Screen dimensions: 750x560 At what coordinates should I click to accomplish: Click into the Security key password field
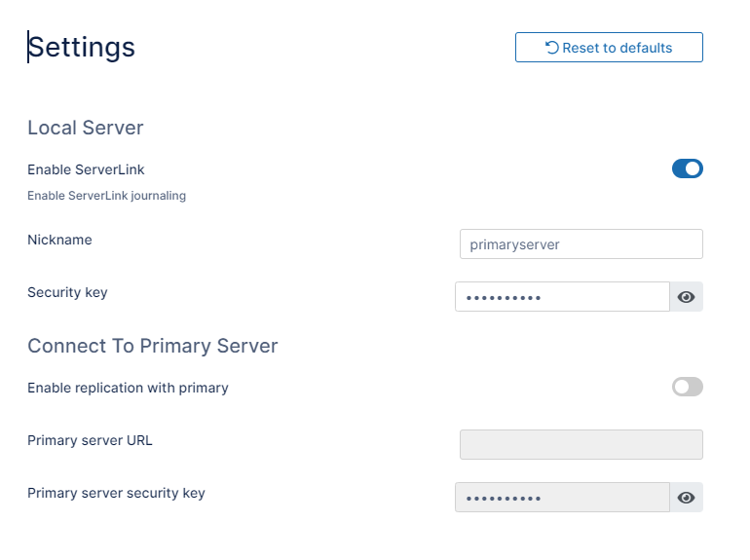[562, 297]
